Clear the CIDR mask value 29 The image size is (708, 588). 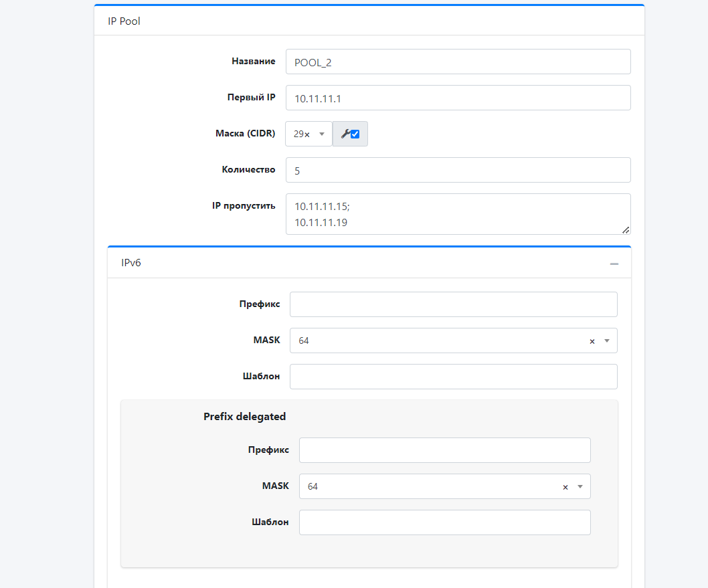[307, 134]
